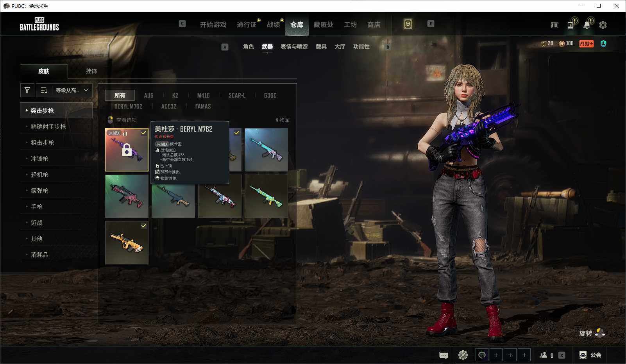Filter skins by BERYL M762

click(128, 106)
